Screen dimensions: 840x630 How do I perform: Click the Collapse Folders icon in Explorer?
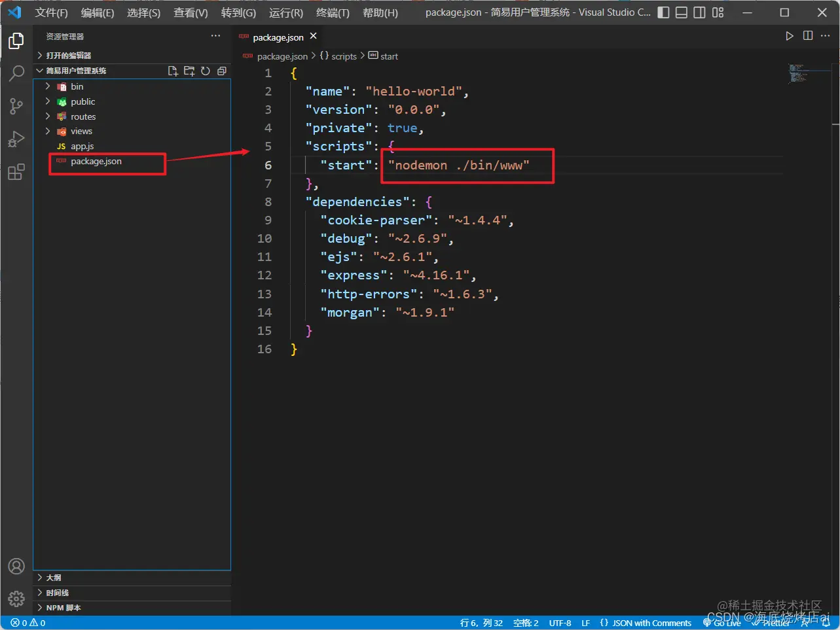point(221,71)
